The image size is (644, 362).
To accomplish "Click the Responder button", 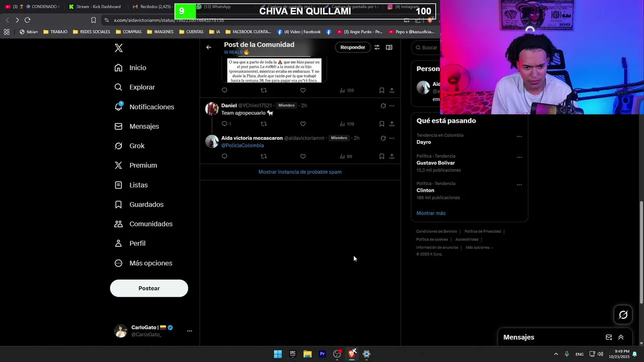I will click(x=353, y=47).
